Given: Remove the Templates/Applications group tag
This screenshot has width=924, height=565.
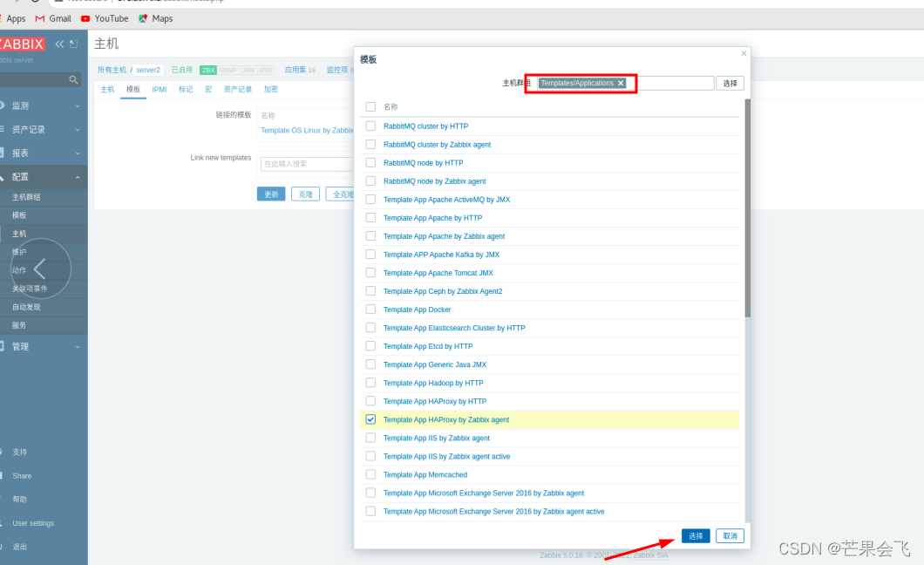Looking at the screenshot, I should (x=621, y=83).
